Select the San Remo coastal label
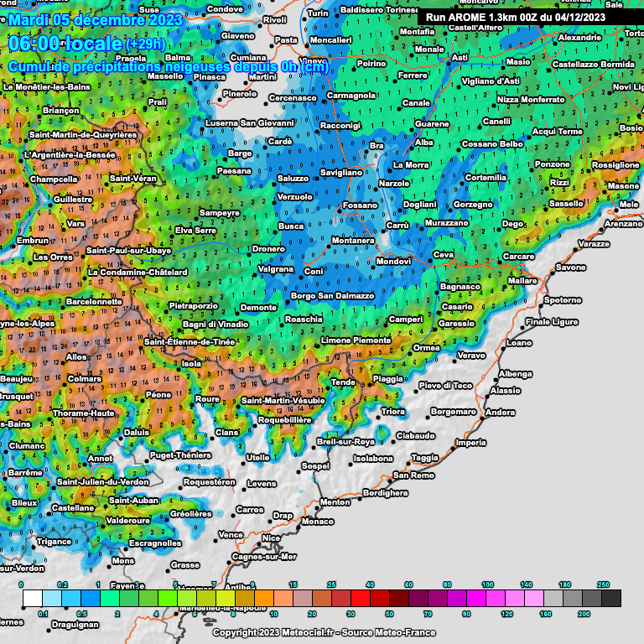This screenshot has width=644, height=644. 414,475
